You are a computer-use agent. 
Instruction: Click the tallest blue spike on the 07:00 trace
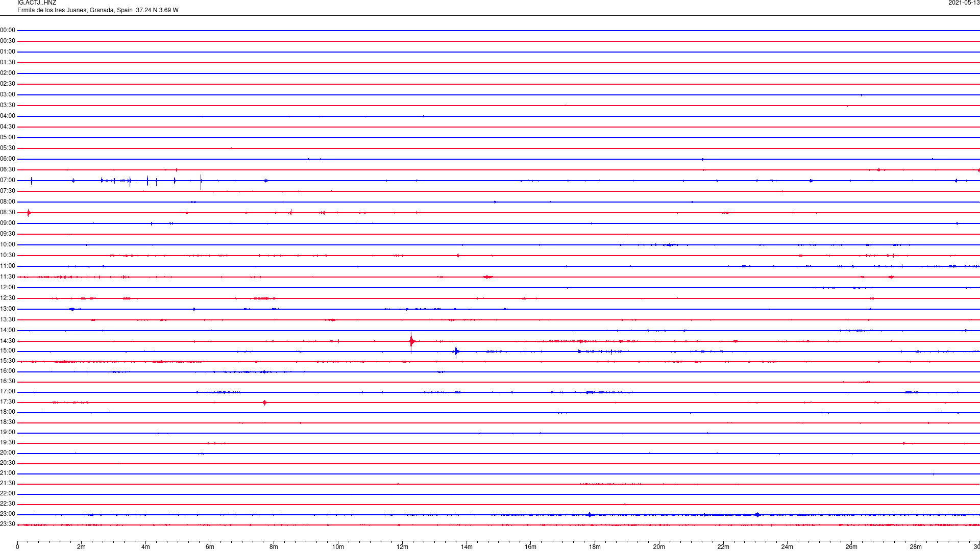point(201,181)
